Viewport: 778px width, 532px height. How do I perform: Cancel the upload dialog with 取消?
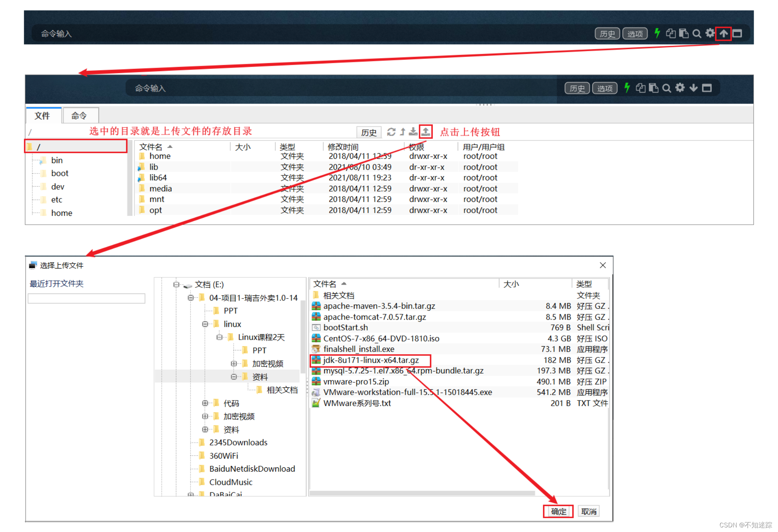pos(589,512)
